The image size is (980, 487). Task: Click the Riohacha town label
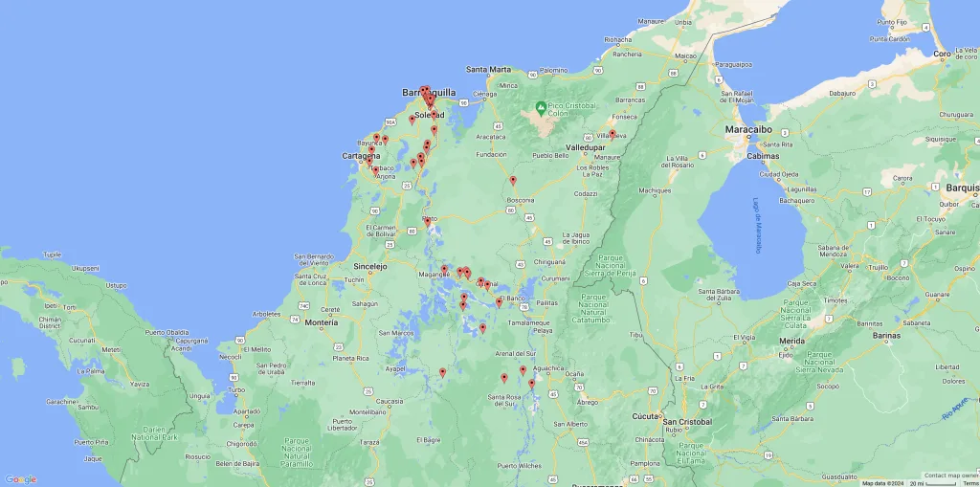click(x=617, y=39)
